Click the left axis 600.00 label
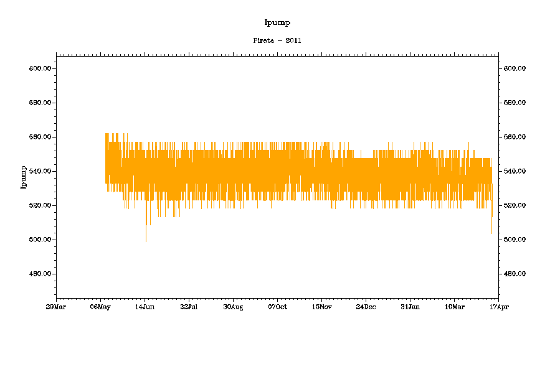 (x=40, y=68)
